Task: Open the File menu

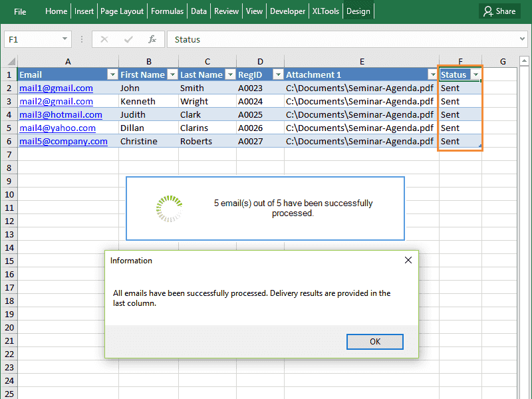Action: pyautogui.click(x=19, y=11)
